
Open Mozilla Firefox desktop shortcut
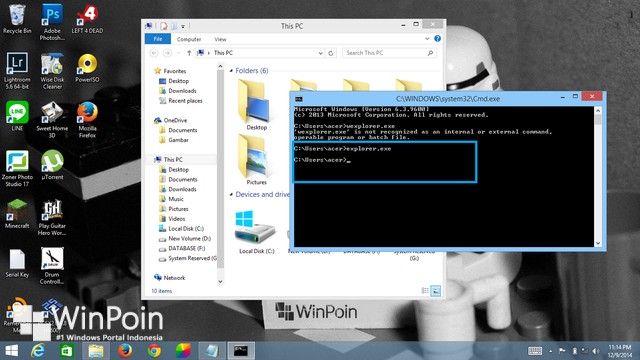tap(87, 119)
